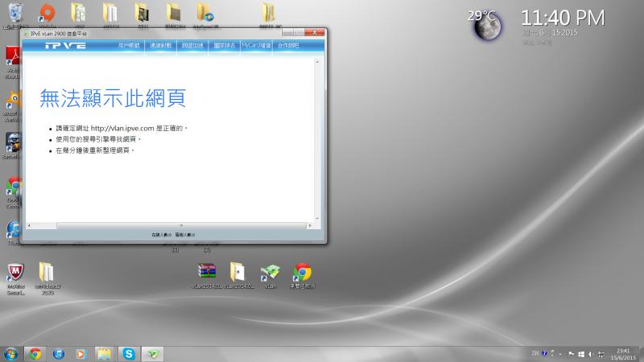Image resolution: width=644 pixels, height=362 pixels.
Task: Open the language bar indicator in the tray
Action: click(x=535, y=353)
